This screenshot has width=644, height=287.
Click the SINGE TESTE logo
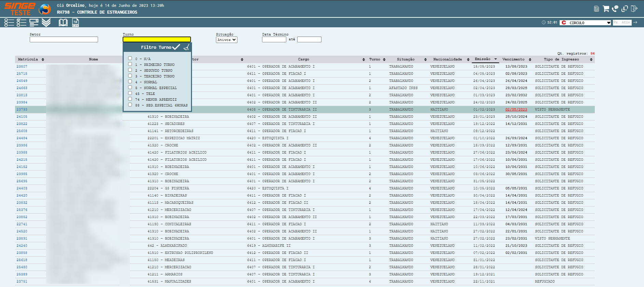pos(19,9)
